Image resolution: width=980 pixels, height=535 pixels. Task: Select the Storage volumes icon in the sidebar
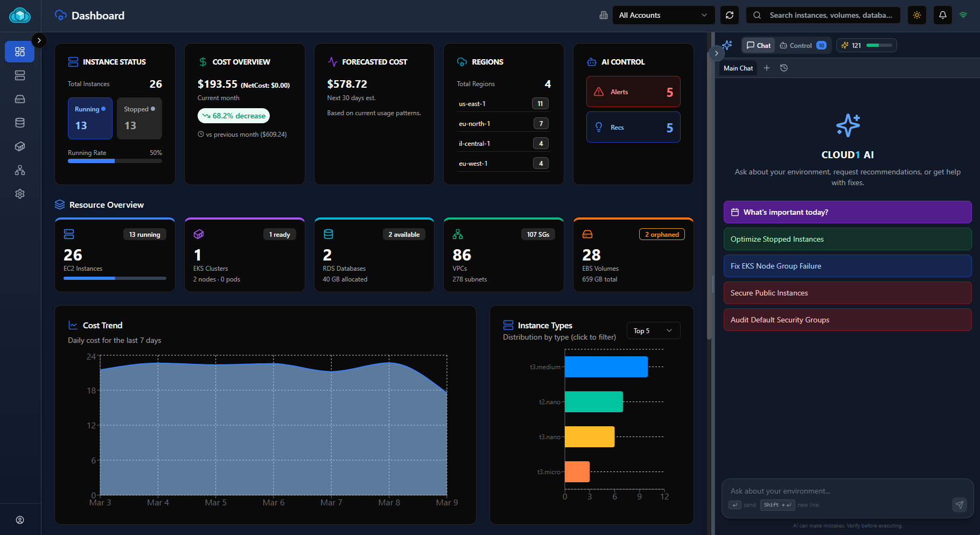click(x=20, y=99)
